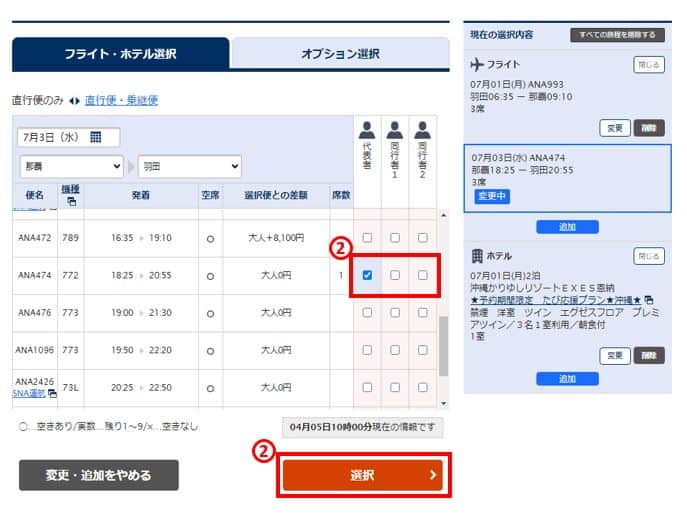Click the representative passenger person icon
Screen dimensions: 687x530
click(367, 128)
